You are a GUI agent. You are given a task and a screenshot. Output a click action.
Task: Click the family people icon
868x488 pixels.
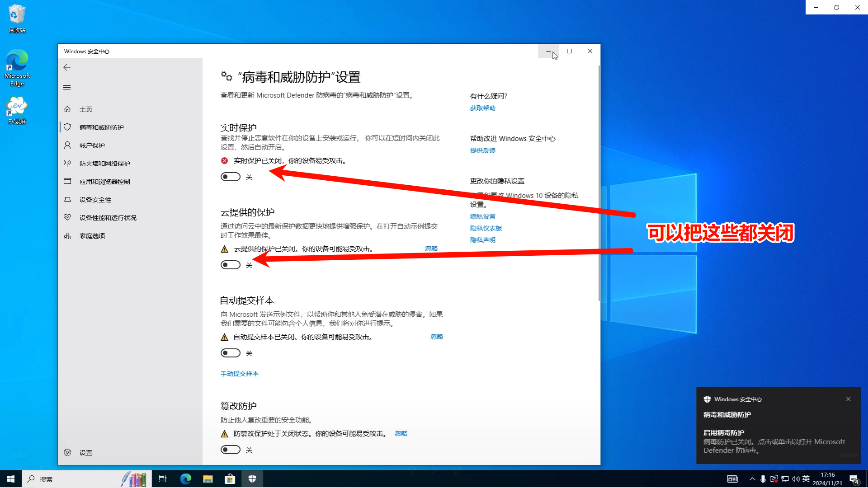click(67, 236)
